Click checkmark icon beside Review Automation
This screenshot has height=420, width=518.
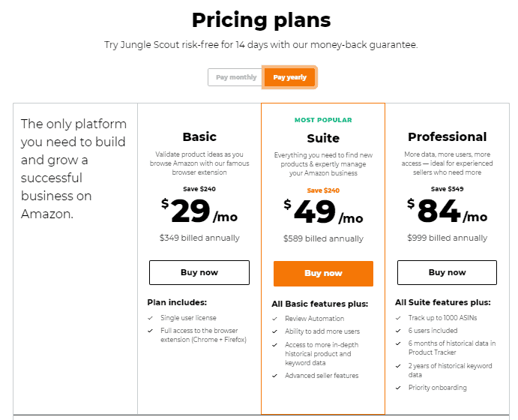274,319
